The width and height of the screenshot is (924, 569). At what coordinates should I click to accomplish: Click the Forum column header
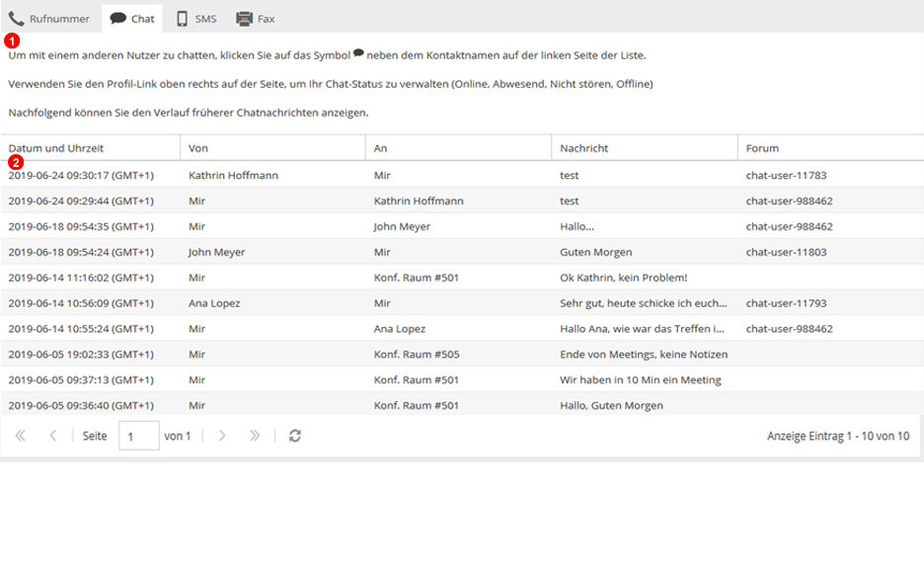click(x=762, y=148)
